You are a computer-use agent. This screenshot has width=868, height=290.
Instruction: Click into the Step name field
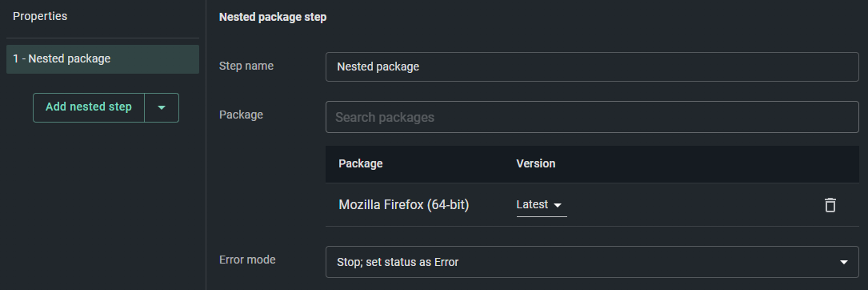592,67
